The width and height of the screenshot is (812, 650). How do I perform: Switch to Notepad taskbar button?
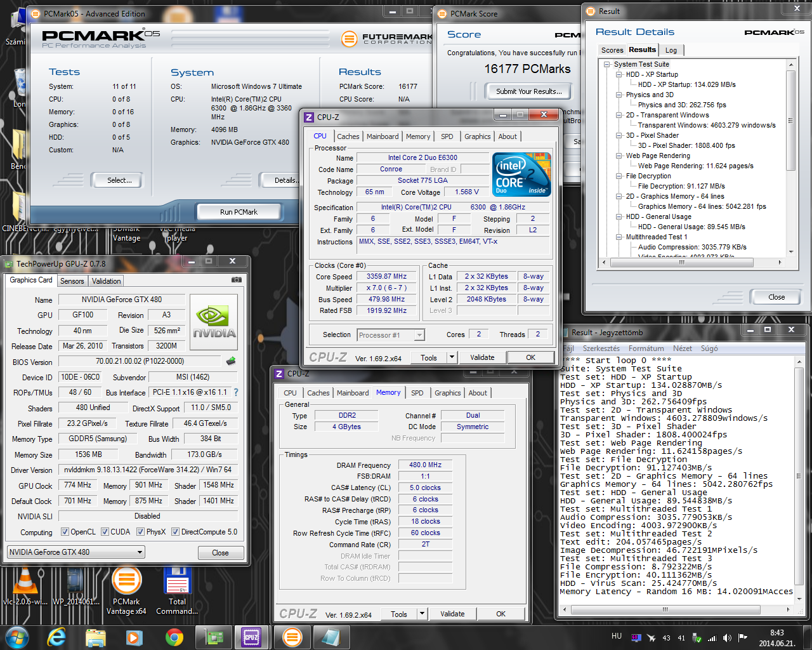coord(331,637)
